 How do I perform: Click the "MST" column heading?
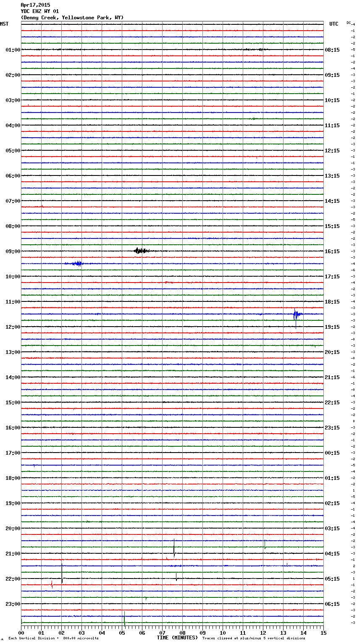(x=4, y=24)
